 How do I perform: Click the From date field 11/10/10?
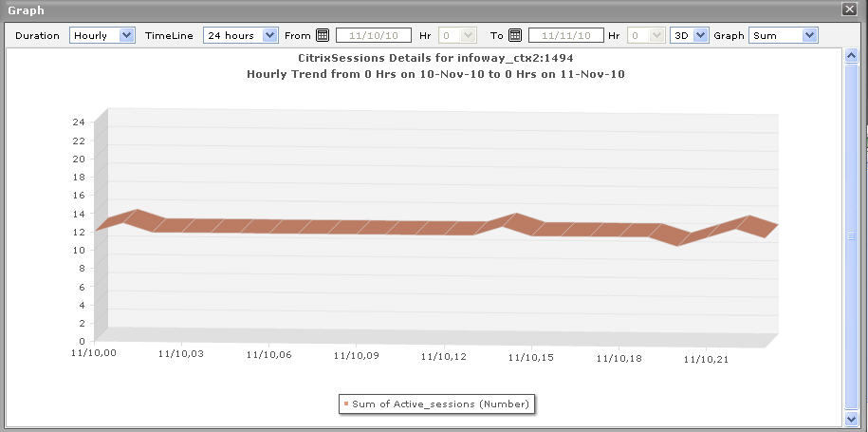click(x=374, y=35)
